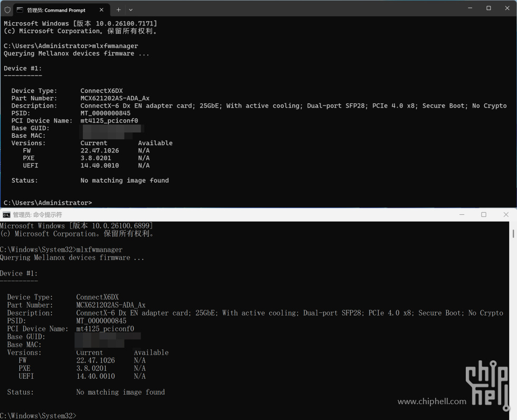517x420 pixels.
Task: Expand the terminal profile dropdown chevron
Action: (x=131, y=9)
